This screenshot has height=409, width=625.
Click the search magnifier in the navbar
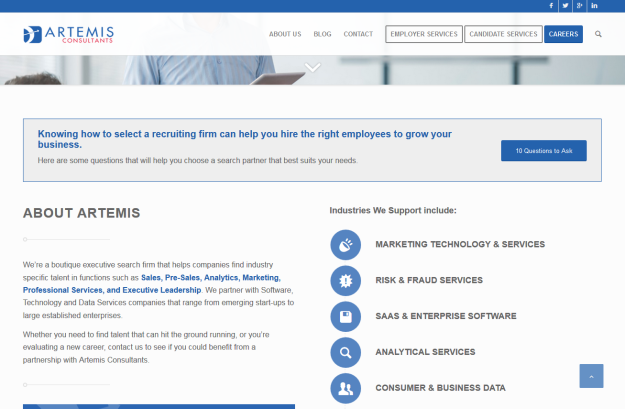[x=598, y=34]
